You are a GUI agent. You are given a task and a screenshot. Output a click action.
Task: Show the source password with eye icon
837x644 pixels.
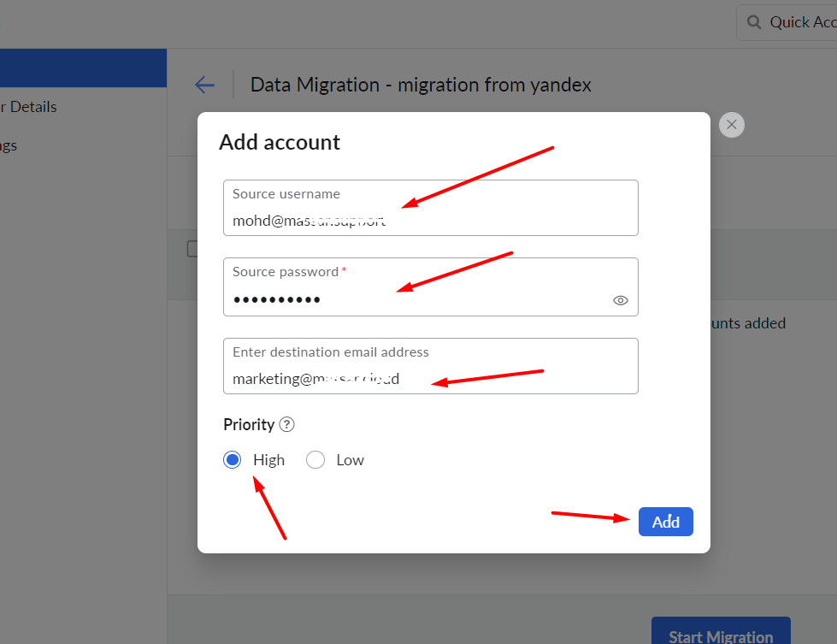pos(621,301)
